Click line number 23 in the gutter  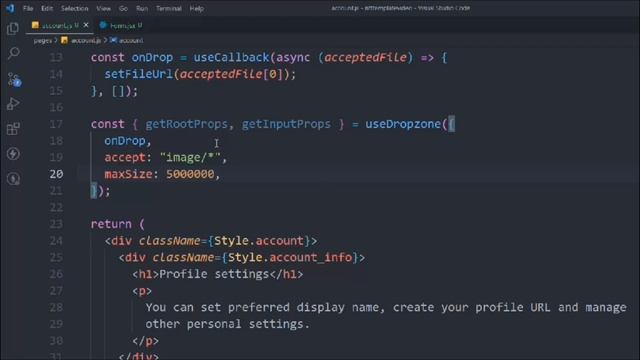click(x=56, y=224)
